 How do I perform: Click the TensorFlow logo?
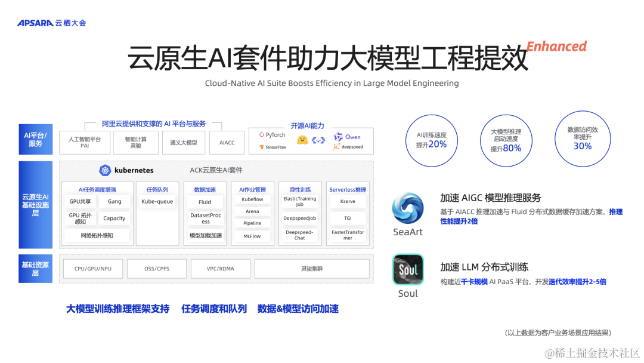point(262,147)
